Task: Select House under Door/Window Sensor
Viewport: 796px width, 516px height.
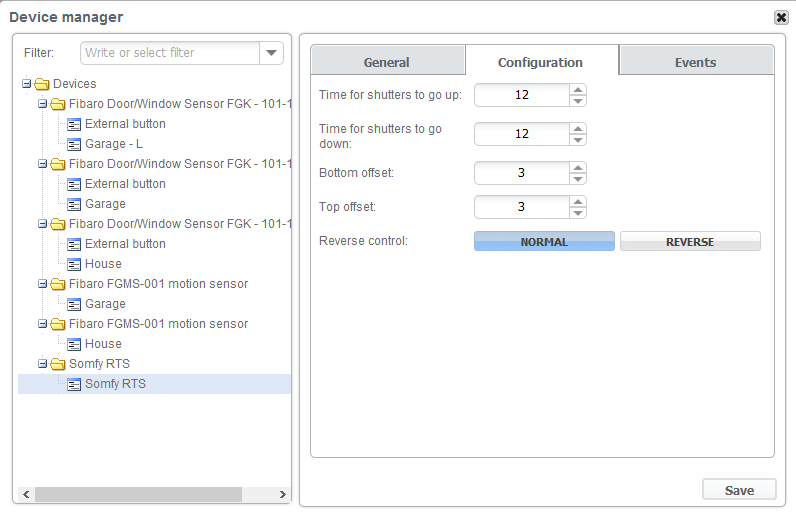Action: pyautogui.click(x=103, y=264)
